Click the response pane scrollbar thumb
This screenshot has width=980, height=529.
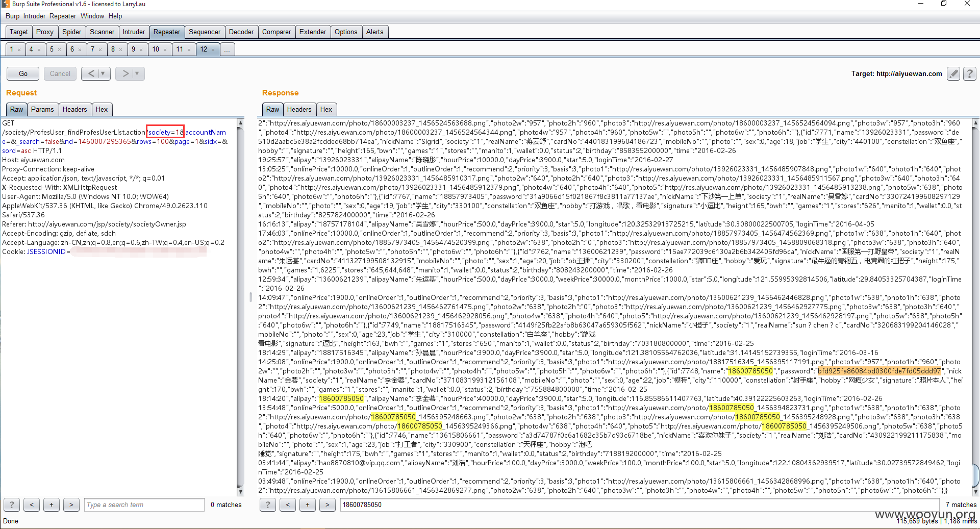click(975, 475)
